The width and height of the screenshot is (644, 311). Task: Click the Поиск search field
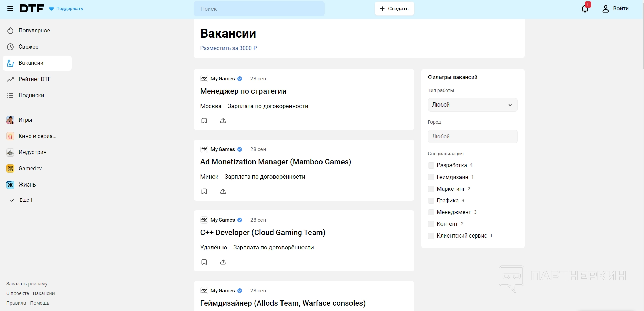[259, 9]
